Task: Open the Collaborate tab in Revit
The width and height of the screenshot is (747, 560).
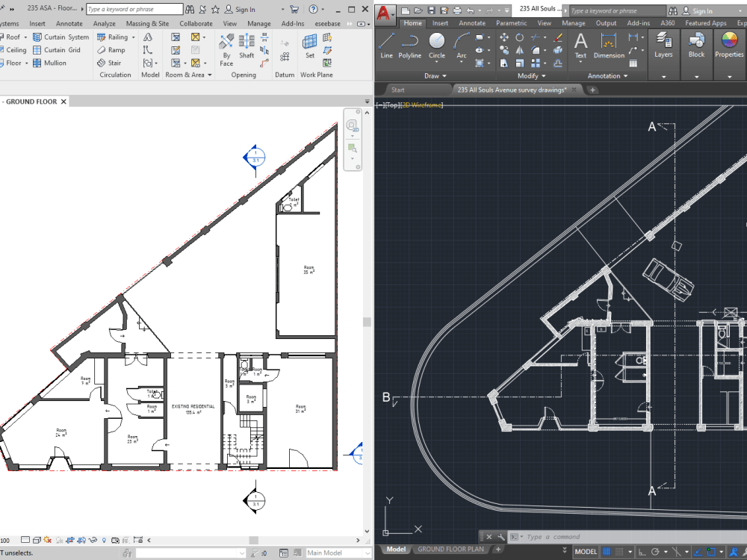Action: (196, 23)
